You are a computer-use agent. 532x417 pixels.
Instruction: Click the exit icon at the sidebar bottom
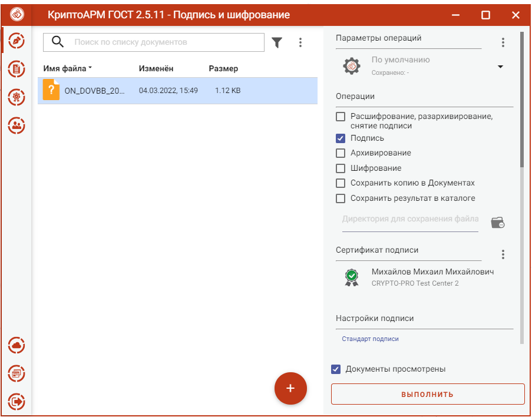pos(16,402)
